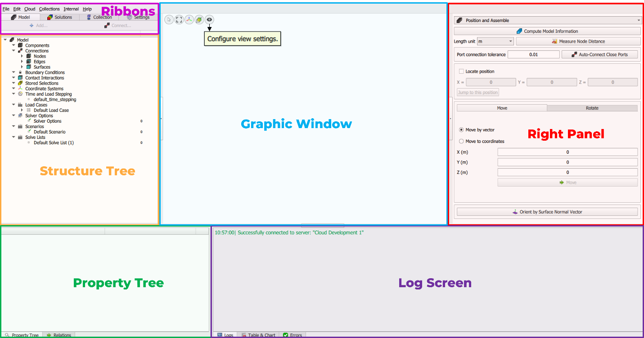Switch to the Solutions ribbon tab
The height and width of the screenshot is (338, 644).
tap(59, 17)
